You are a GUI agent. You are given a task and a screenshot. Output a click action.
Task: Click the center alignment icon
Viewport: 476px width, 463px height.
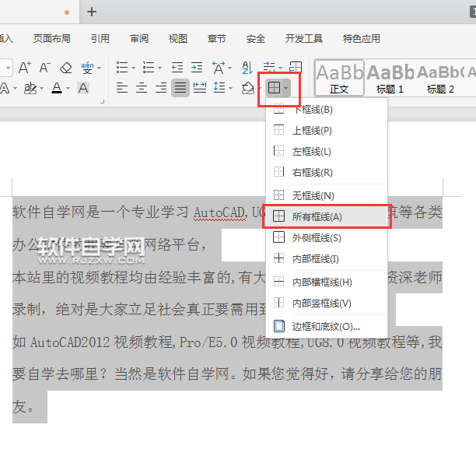[142, 88]
